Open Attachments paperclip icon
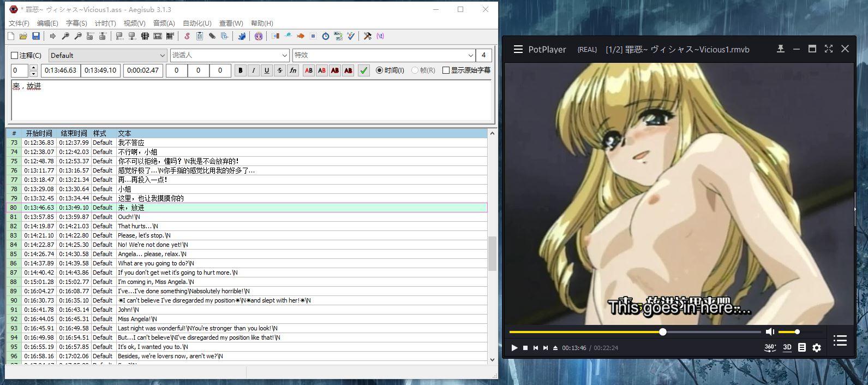Screen dimensions: 868x385 pos(212,36)
